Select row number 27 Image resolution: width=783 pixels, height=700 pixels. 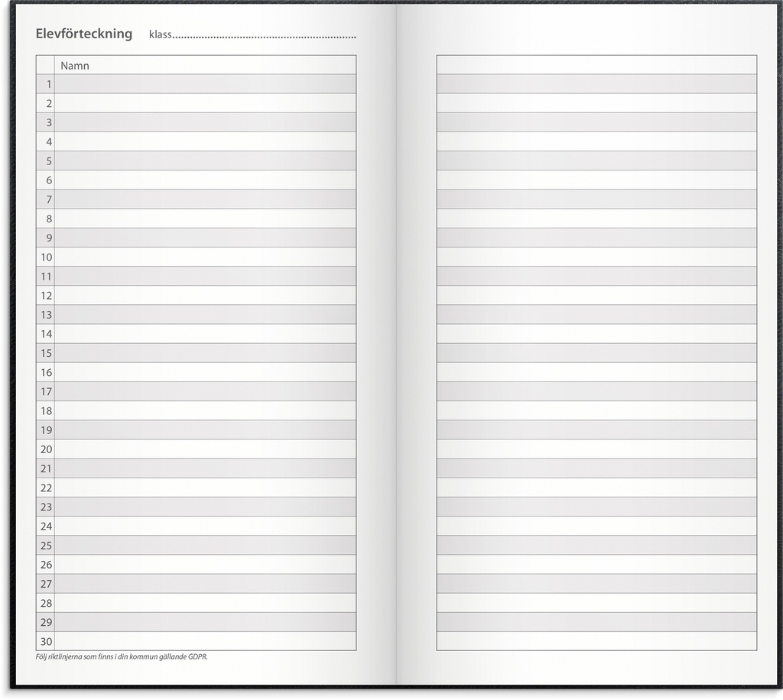click(x=196, y=583)
